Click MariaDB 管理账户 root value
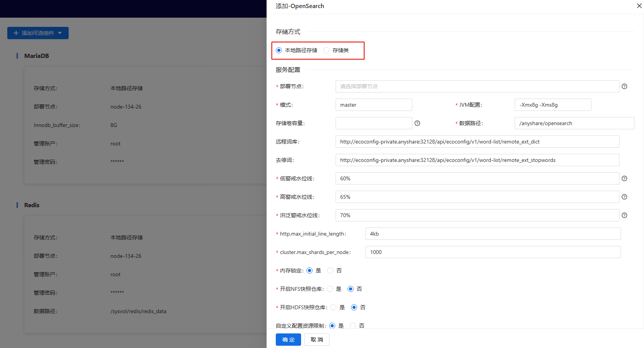 coord(115,143)
